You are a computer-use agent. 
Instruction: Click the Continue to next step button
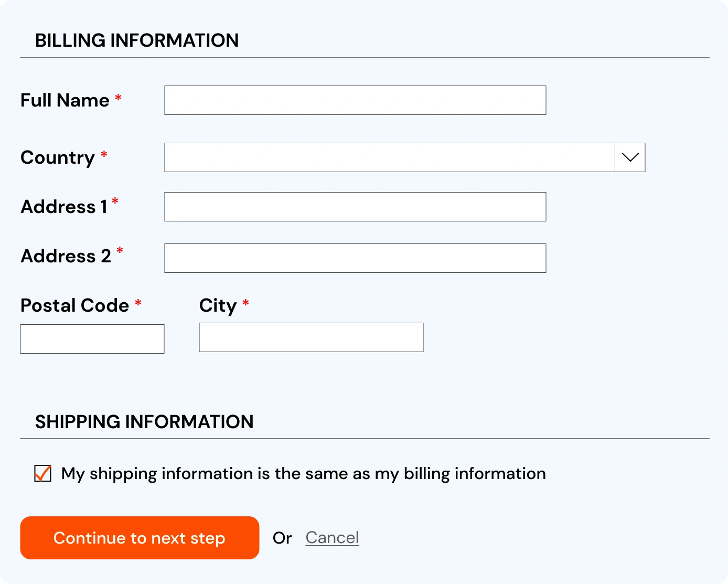(x=140, y=538)
